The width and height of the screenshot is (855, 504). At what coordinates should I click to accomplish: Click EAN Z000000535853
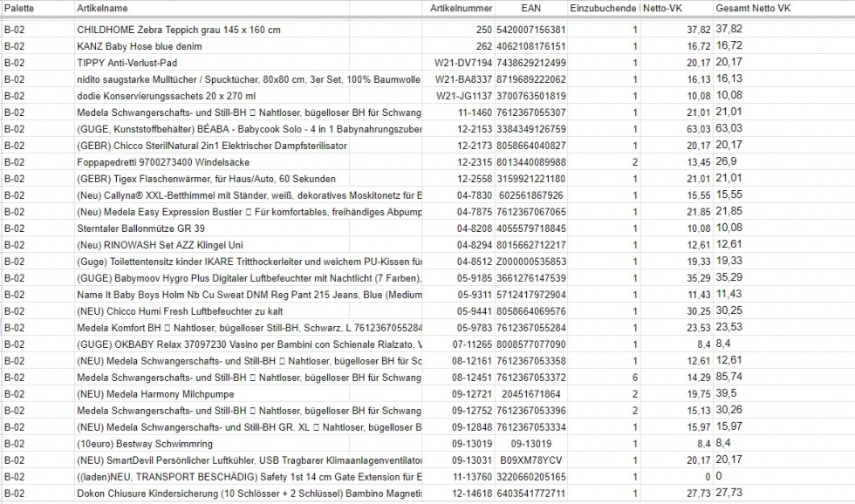[531, 262]
